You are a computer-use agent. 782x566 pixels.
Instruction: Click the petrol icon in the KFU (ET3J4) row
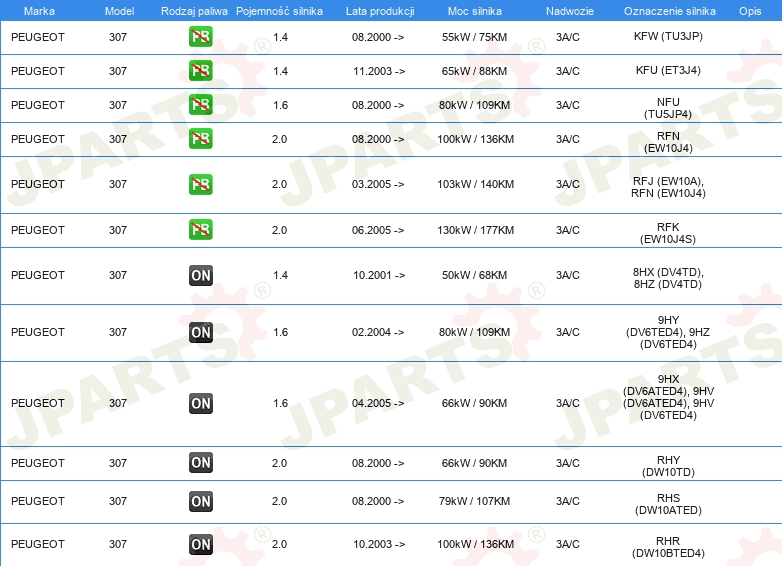[x=200, y=71]
